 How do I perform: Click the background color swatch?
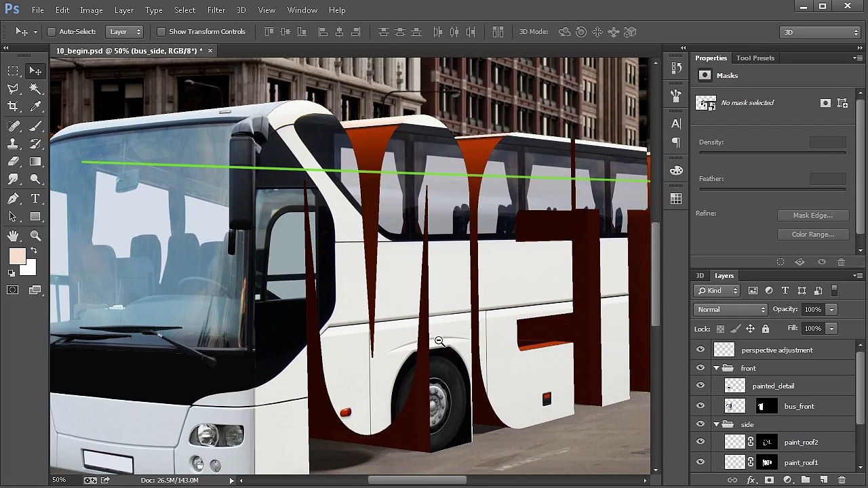tap(30, 269)
